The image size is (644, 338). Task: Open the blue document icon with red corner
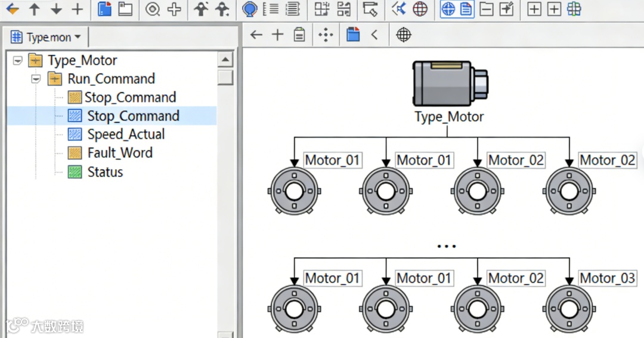click(x=105, y=8)
